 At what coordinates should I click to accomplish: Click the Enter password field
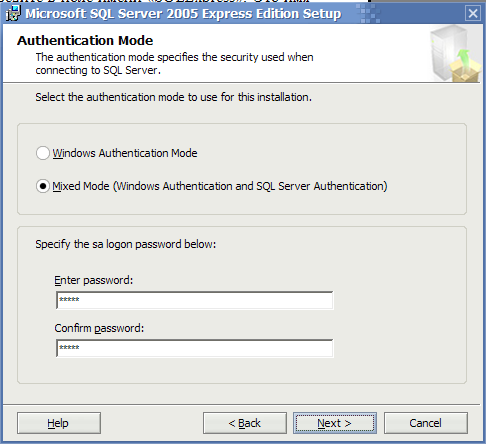(195, 300)
